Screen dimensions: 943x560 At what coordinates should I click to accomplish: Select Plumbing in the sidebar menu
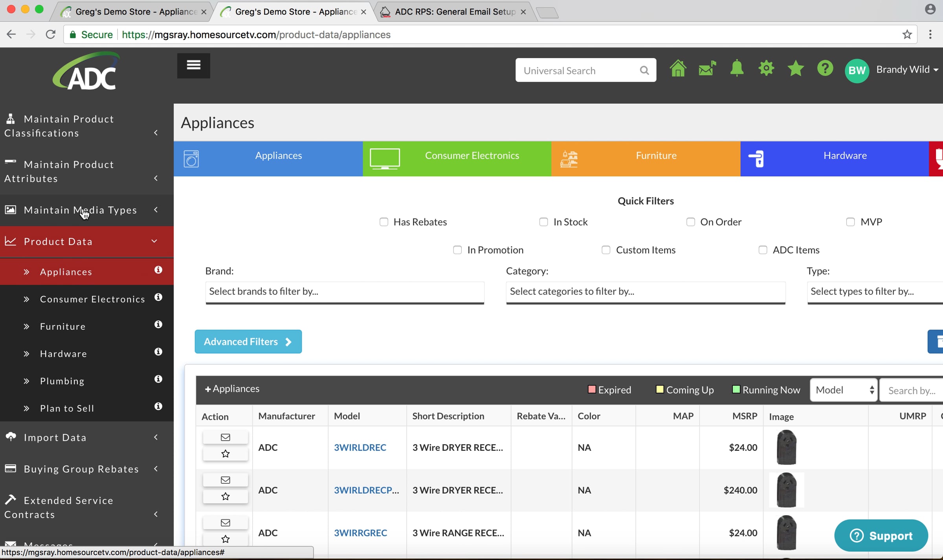point(62,381)
